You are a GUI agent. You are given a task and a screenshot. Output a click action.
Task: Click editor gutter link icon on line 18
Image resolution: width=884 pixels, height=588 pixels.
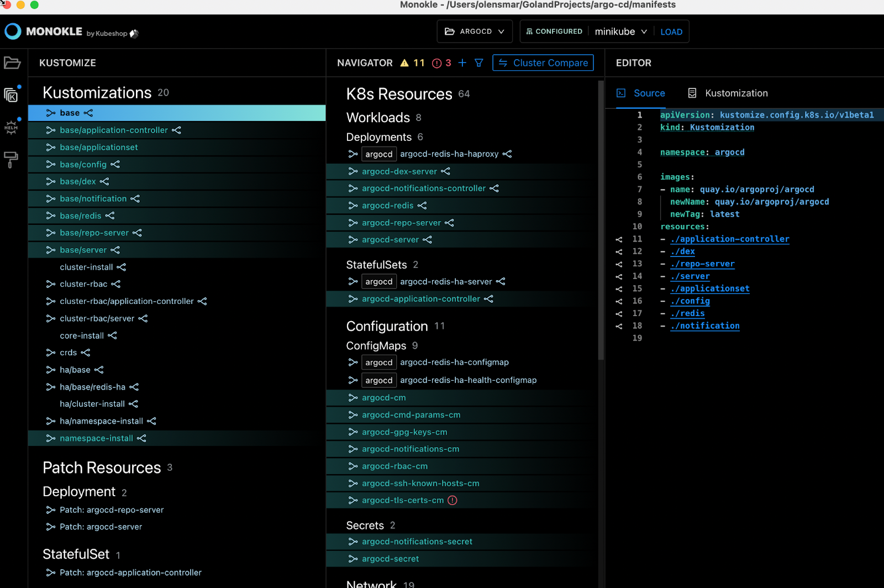click(x=619, y=326)
